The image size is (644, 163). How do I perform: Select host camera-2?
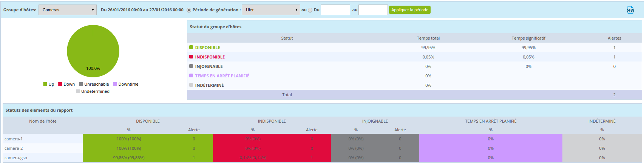coord(14,148)
